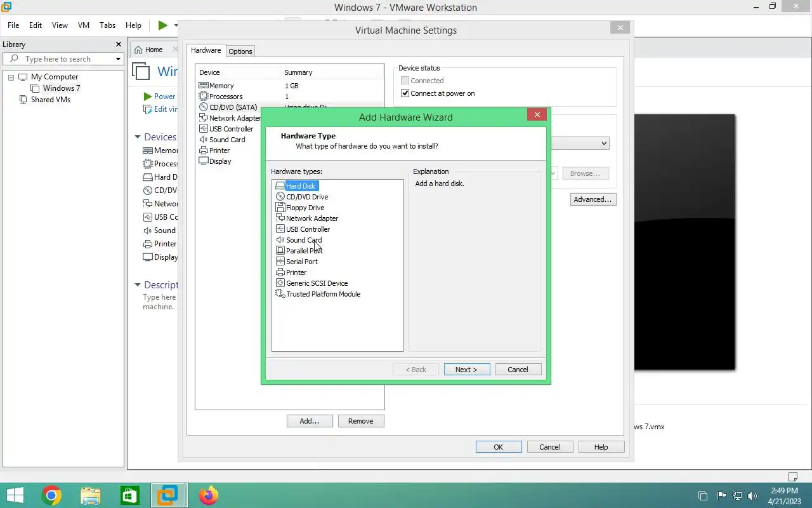Viewport: 812px width, 508px height.
Task: Select Processors row in settings device list
Action: [289, 97]
